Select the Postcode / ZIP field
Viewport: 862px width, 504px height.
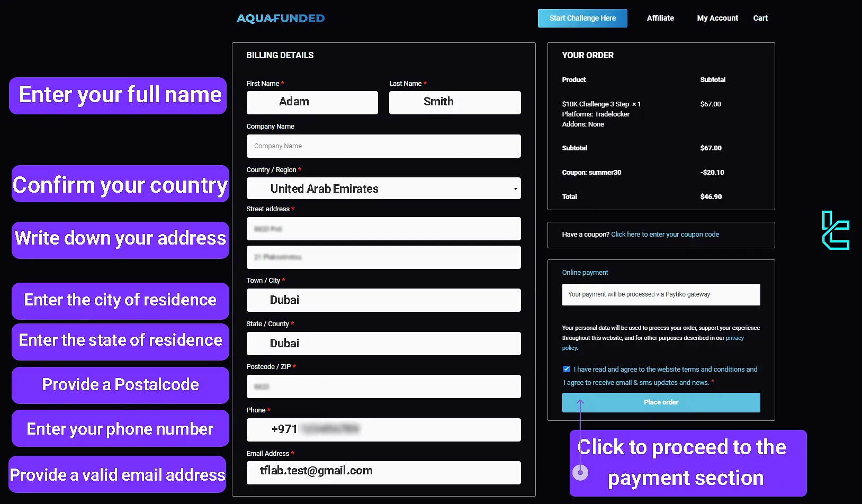[383, 386]
